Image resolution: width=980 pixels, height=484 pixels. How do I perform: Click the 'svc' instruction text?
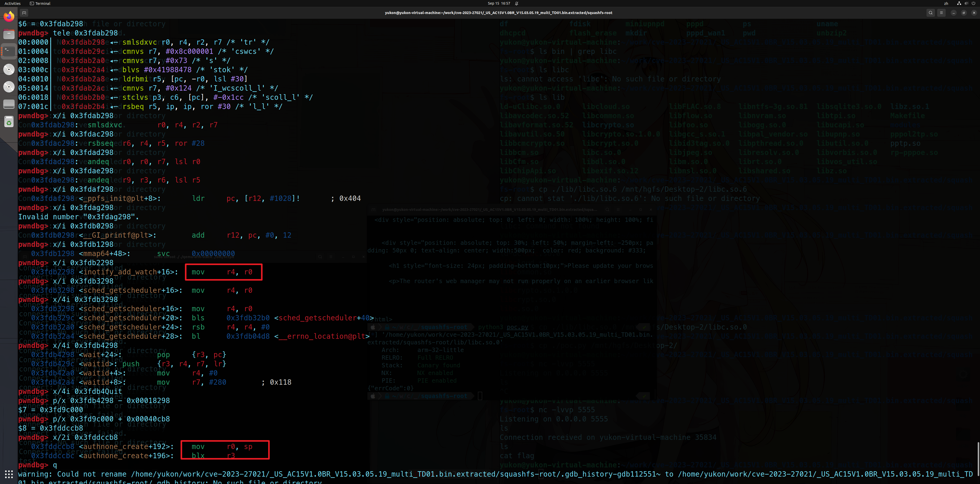coord(164,253)
